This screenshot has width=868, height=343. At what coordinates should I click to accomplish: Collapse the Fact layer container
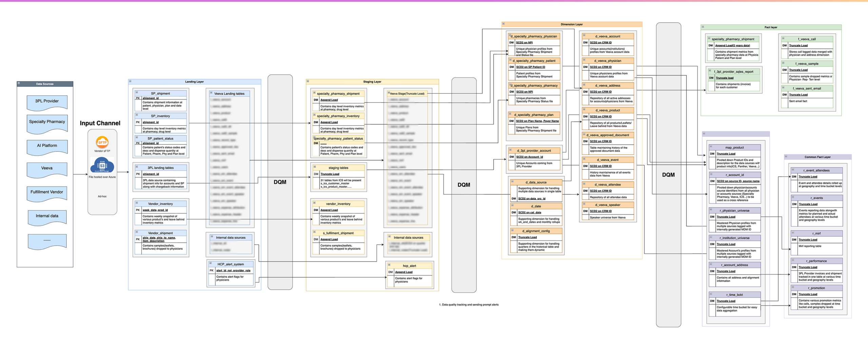[703, 27]
